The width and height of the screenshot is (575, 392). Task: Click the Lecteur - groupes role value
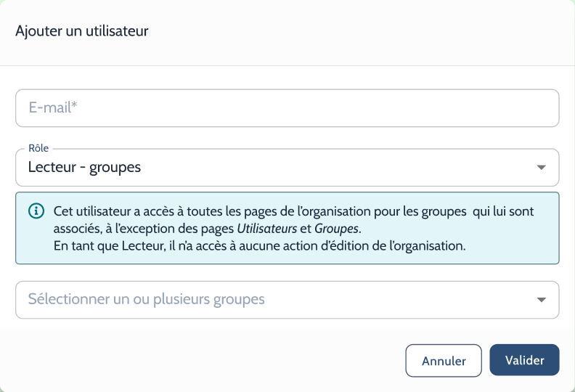pyautogui.click(x=84, y=167)
